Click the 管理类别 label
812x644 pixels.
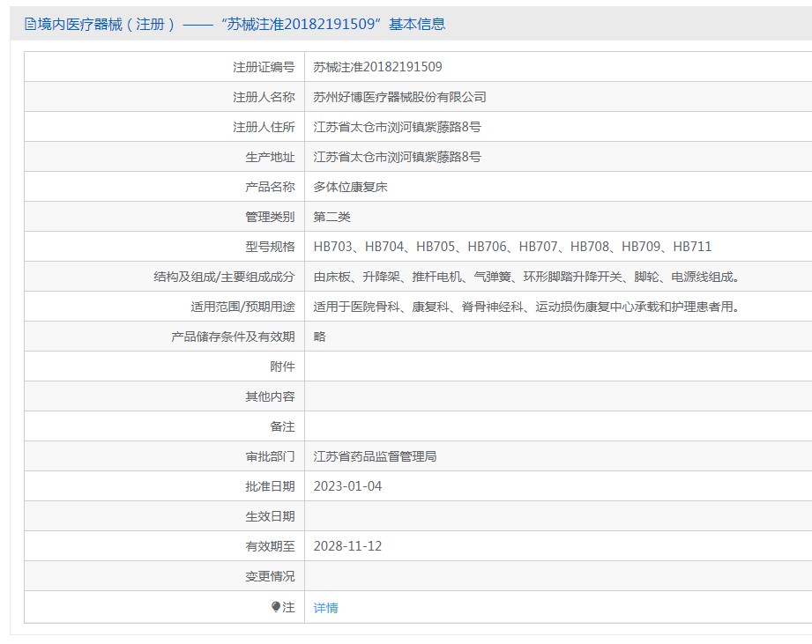coord(270,217)
